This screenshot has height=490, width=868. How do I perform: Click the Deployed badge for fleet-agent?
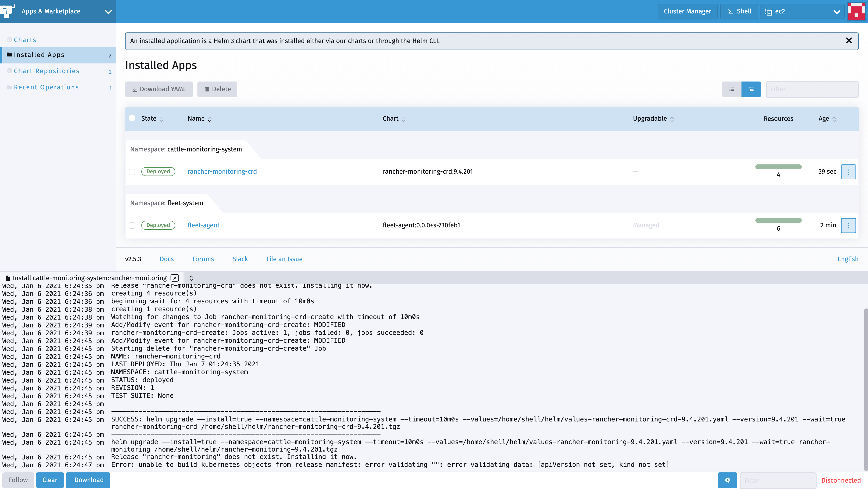click(158, 225)
